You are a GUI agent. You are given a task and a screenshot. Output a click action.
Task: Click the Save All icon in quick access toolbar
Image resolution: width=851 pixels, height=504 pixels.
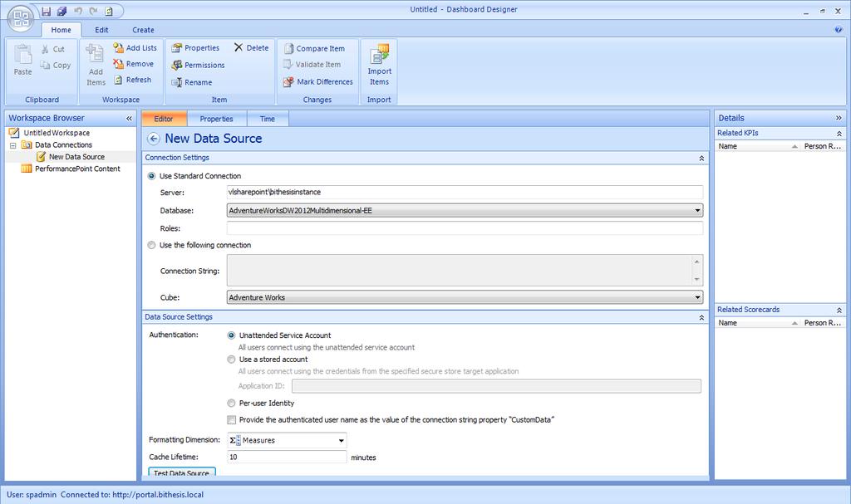[61, 11]
